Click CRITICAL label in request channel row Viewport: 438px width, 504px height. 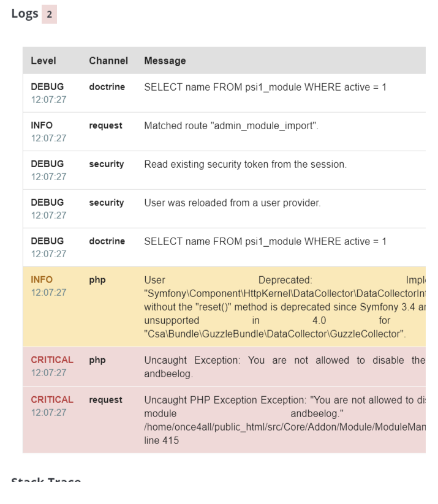click(x=52, y=400)
